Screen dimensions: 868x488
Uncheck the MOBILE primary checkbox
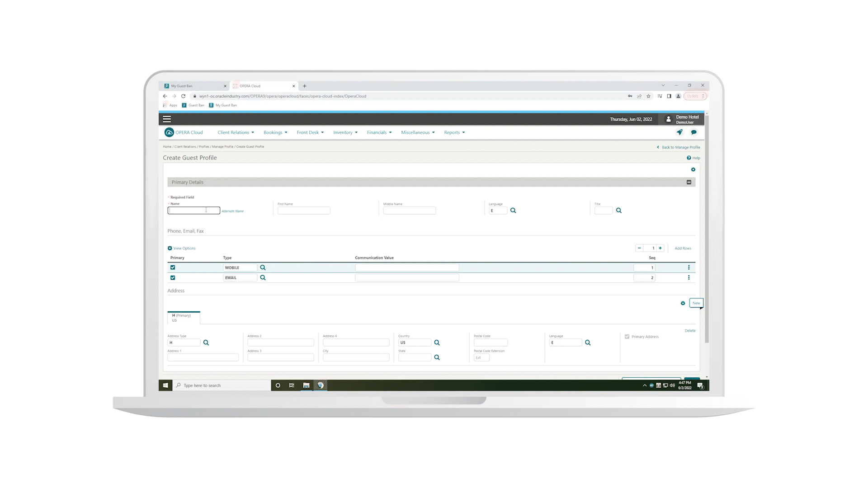pyautogui.click(x=173, y=267)
